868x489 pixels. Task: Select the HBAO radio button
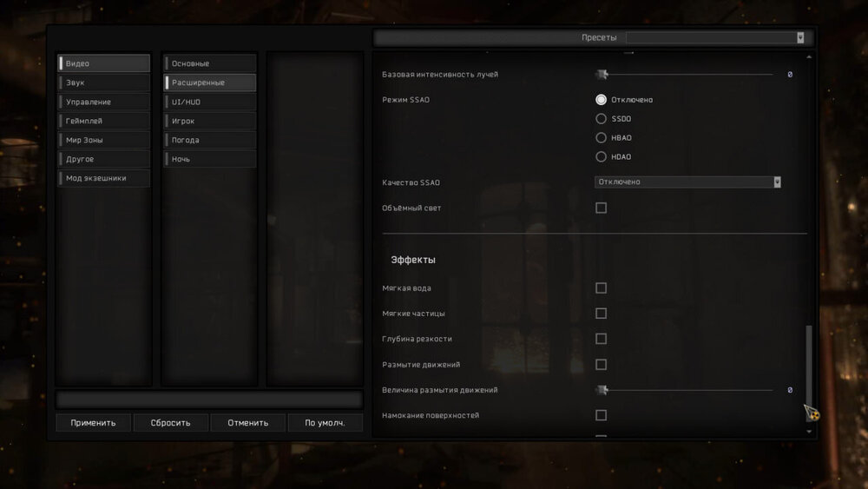pos(601,137)
